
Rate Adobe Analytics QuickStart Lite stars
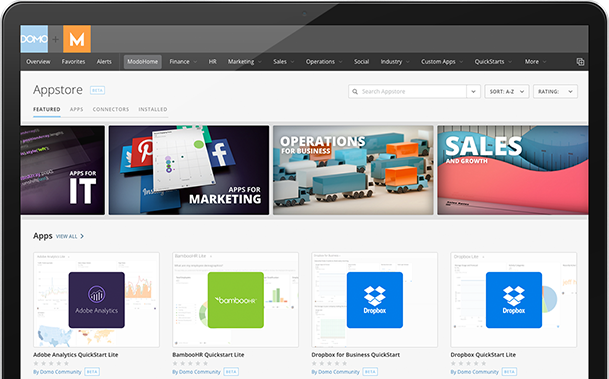coord(51,363)
